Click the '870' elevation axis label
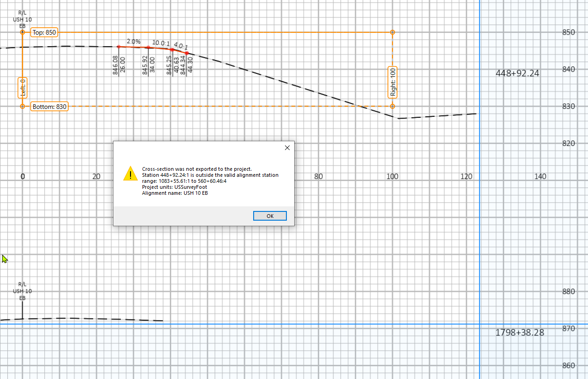 [569, 328]
